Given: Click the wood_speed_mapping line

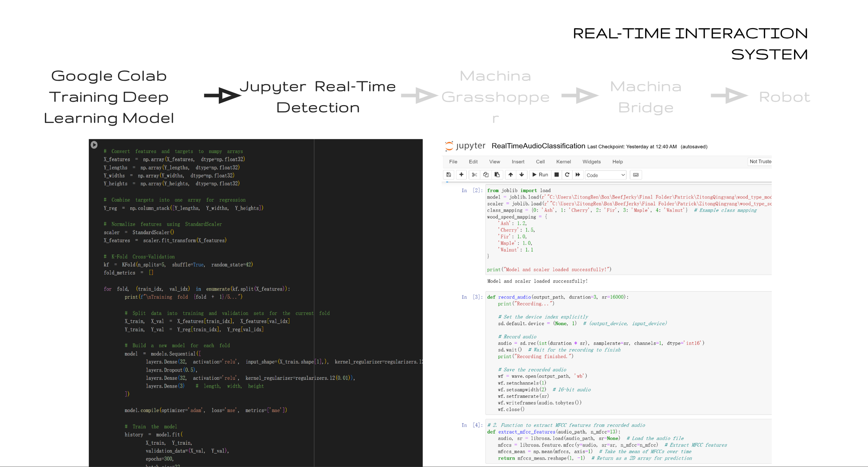Looking at the screenshot, I should point(517,217).
